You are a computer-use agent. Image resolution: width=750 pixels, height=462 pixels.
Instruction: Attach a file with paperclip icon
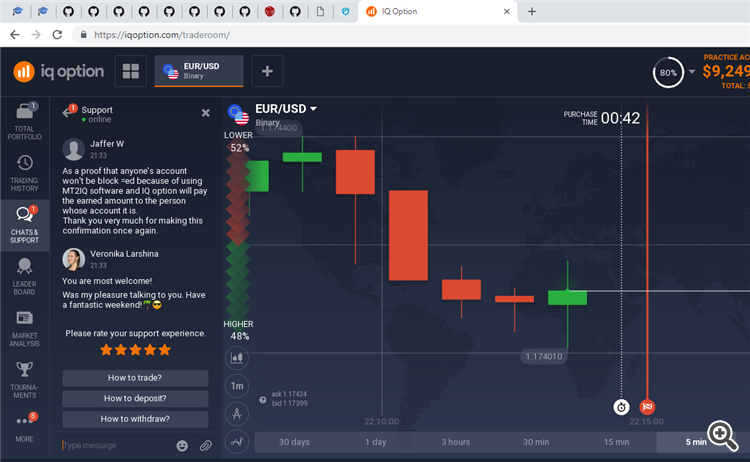tap(206, 446)
